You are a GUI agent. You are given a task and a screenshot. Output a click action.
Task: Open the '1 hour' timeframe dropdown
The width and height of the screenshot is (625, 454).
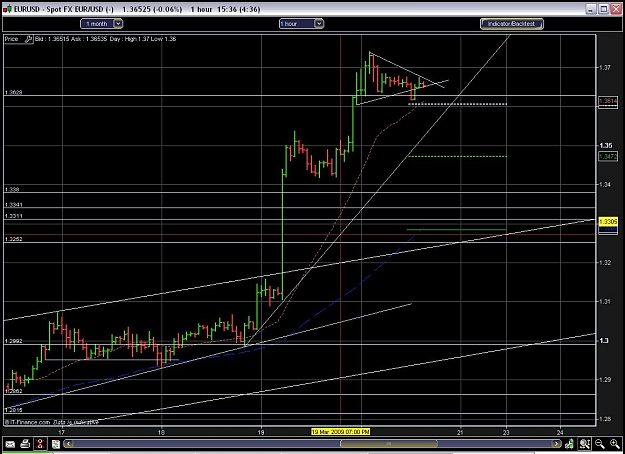pos(301,24)
